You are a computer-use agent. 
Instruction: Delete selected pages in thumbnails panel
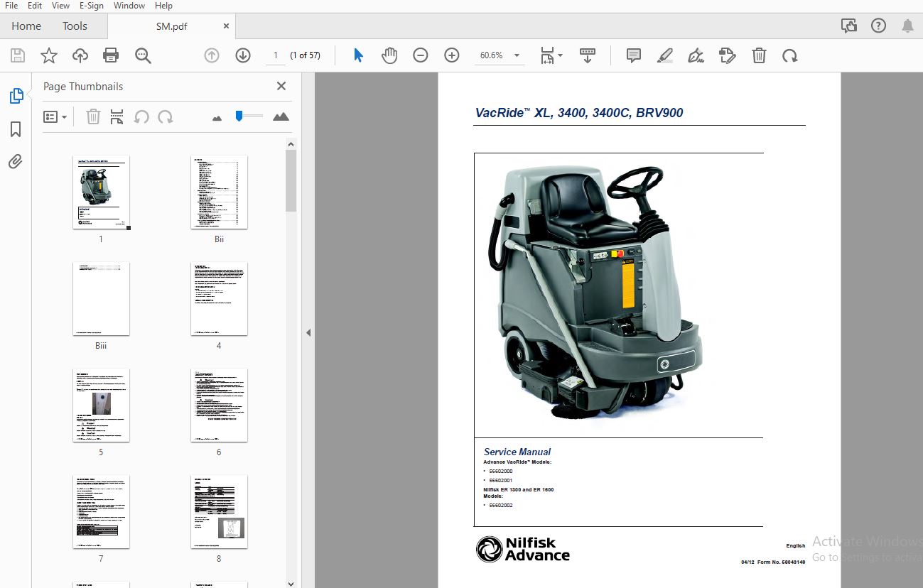click(x=93, y=117)
